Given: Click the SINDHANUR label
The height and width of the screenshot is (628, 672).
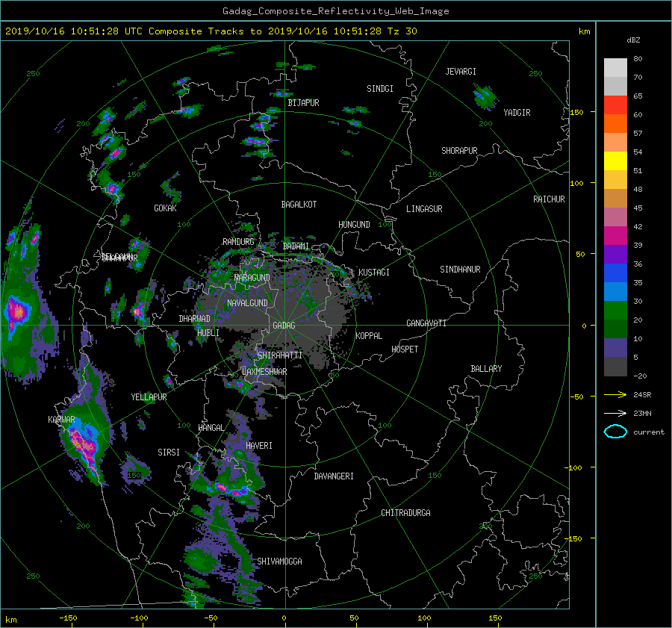Looking at the screenshot, I should coord(460,270).
